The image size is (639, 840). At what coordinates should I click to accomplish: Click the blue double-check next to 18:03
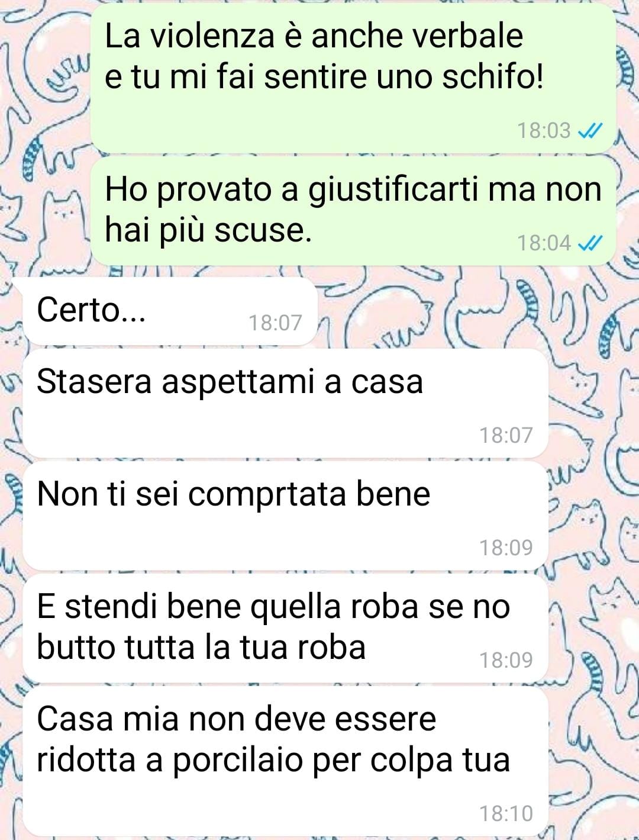point(590,130)
